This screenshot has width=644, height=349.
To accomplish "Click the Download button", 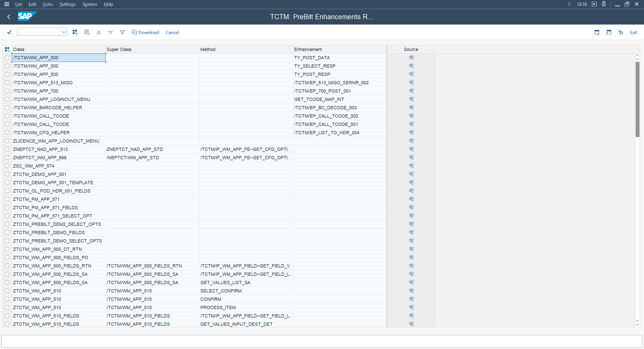I will pos(145,32).
